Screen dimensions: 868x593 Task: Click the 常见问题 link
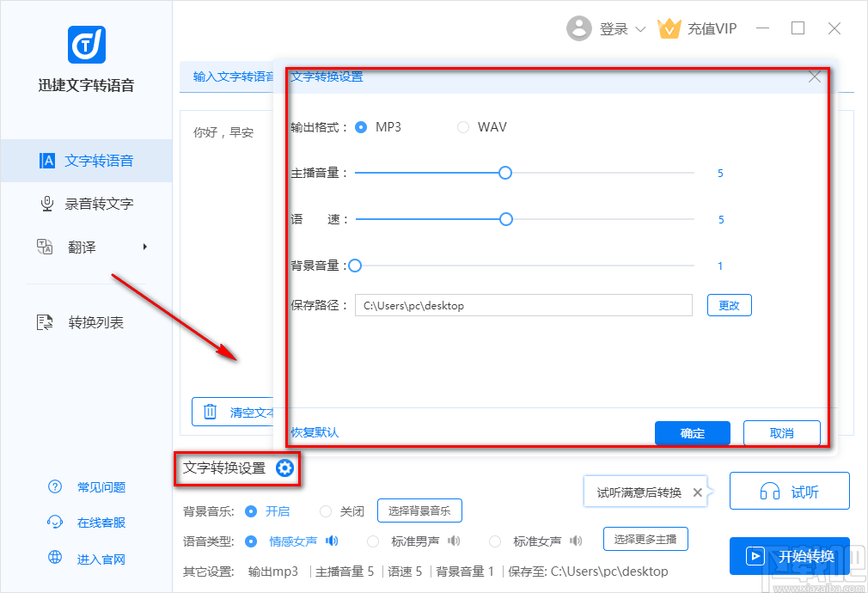101,487
